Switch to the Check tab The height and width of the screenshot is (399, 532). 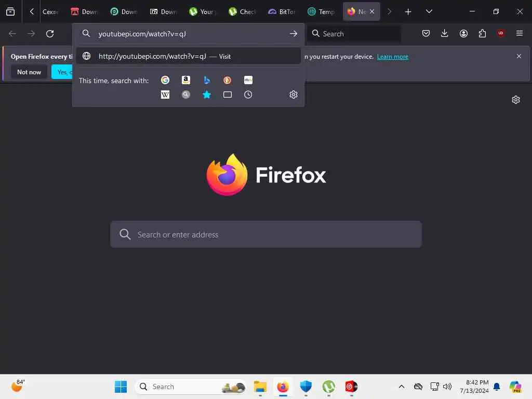(242, 11)
